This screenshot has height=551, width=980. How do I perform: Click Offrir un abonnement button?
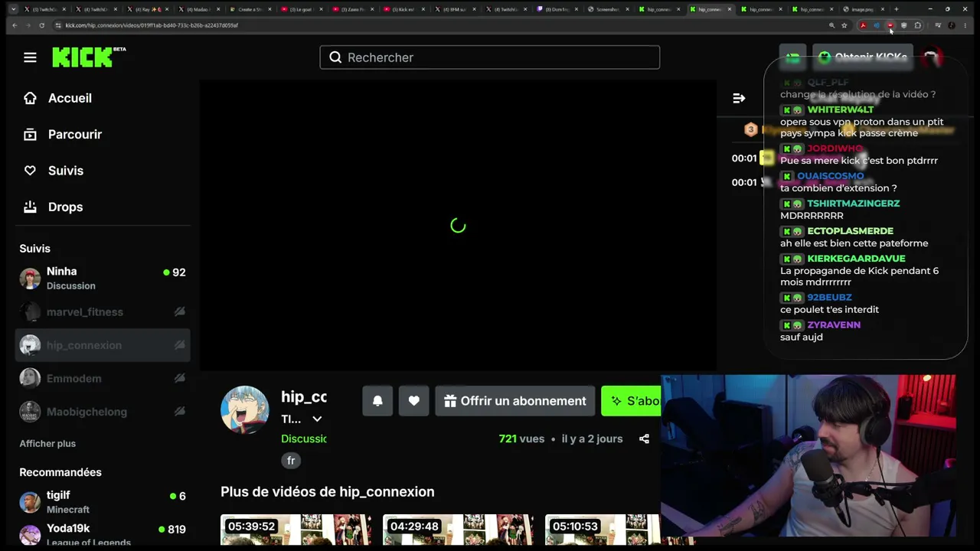[x=515, y=401]
